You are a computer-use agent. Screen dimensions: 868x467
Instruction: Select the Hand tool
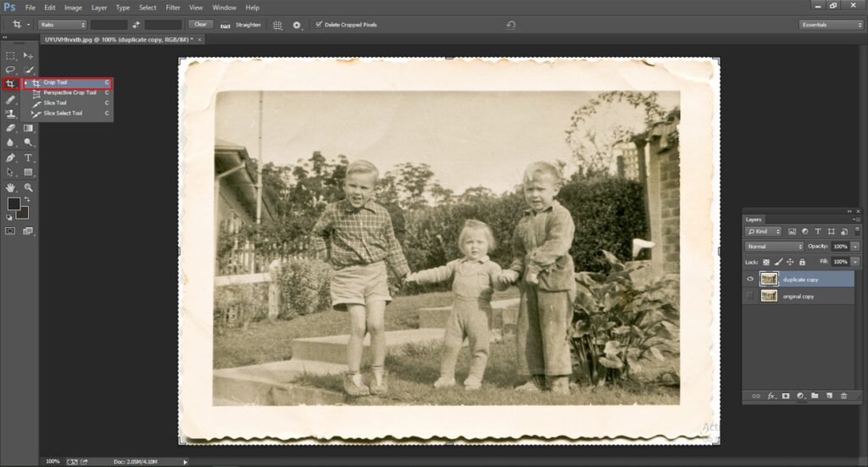click(10, 187)
